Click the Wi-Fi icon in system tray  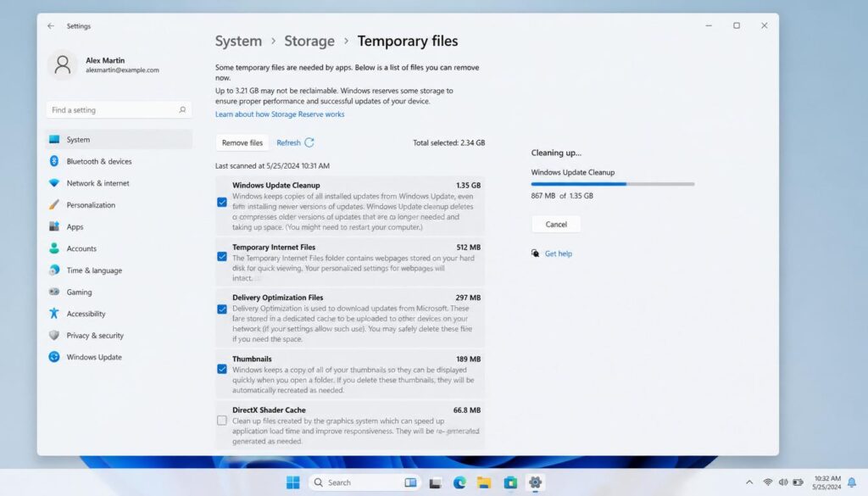click(x=768, y=482)
